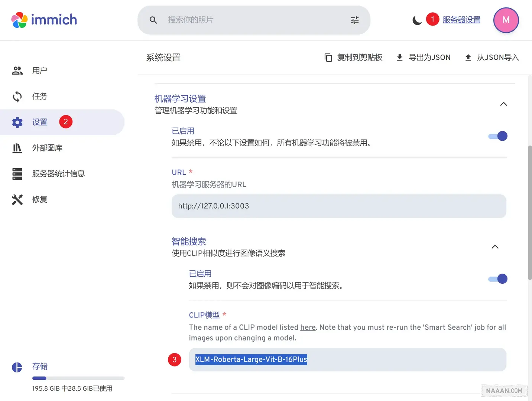This screenshot has height=401, width=532.
Task: Click 复制到剪贴板 button
Action: (x=353, y=58)
